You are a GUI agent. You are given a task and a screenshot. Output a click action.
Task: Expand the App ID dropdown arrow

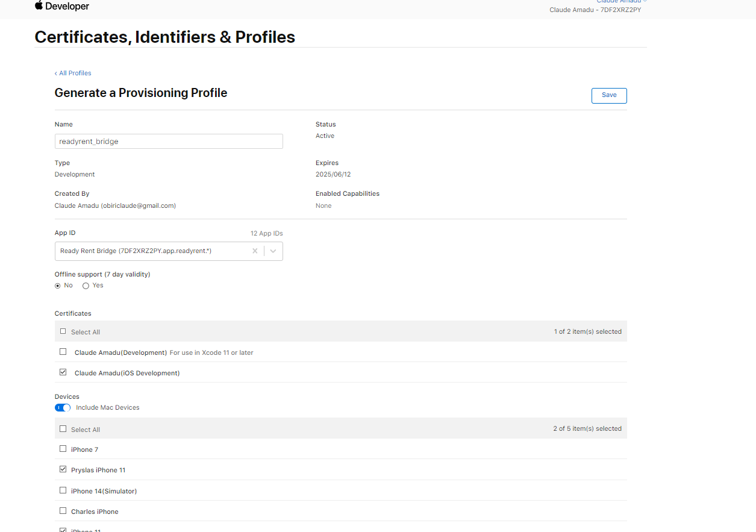(273, 251)
